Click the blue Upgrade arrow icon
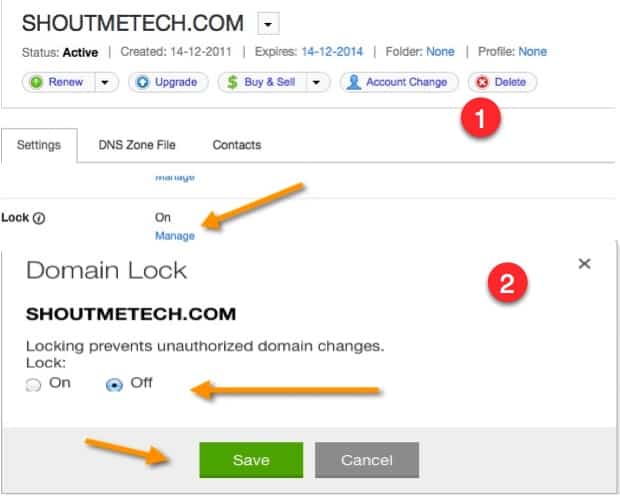Viewport: 620px width, 496px height. (x=142, y=82)
